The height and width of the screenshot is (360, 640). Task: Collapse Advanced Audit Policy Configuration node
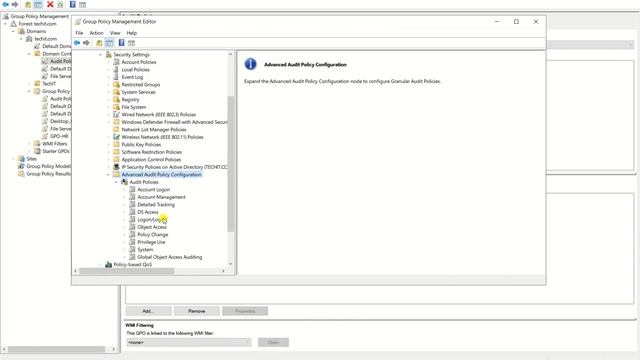[109, 175]
